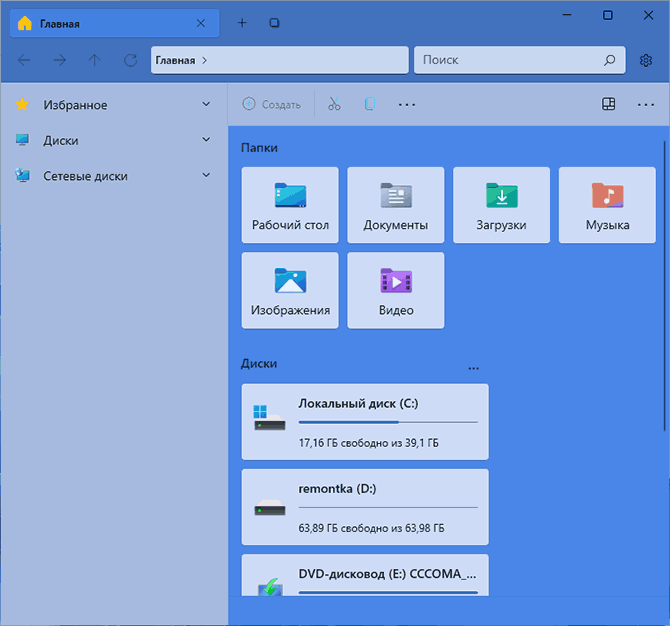Click the drive icon of remontka (D:)
670x626 pixels.
pos(270,508)
